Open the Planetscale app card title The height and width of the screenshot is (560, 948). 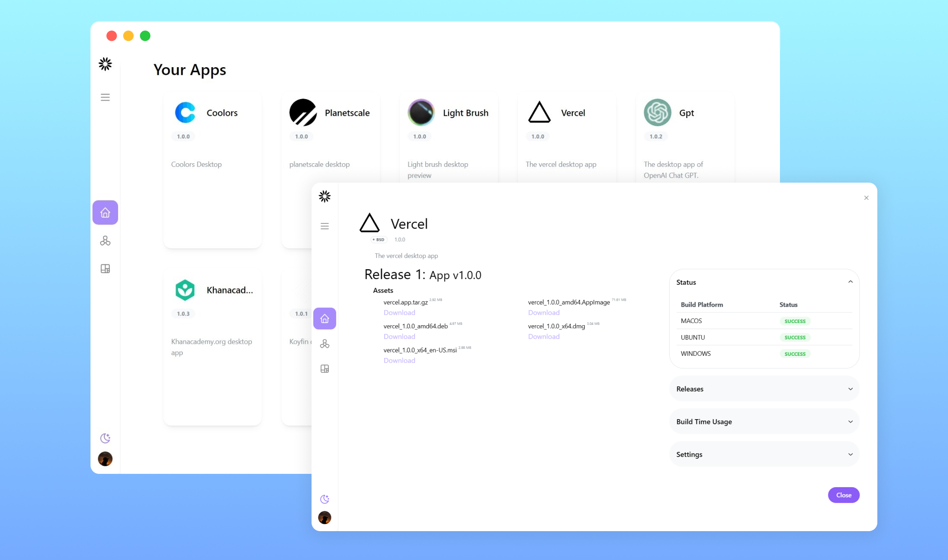tap(347, 113)
